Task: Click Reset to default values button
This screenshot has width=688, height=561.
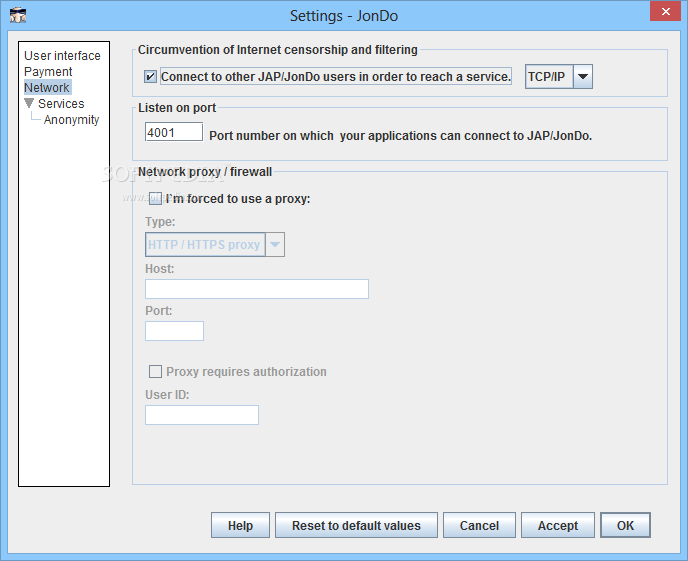Action: point(356,525)
